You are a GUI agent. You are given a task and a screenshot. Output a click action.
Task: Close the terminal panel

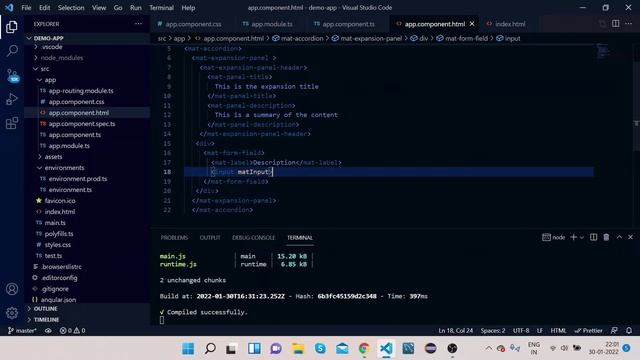630,237
